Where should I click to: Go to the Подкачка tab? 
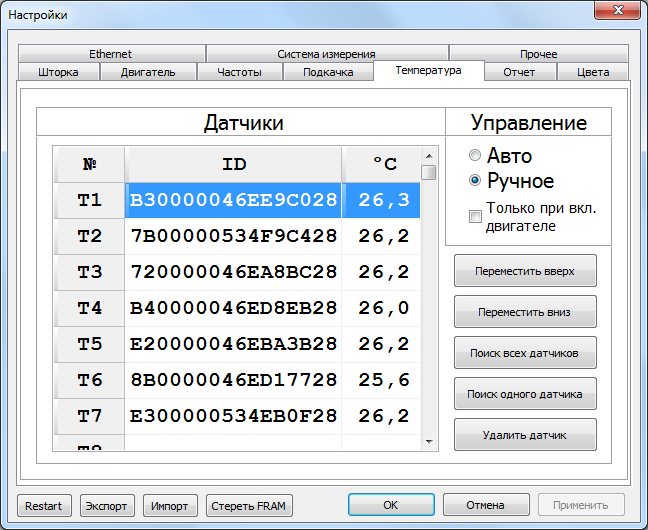328,72
